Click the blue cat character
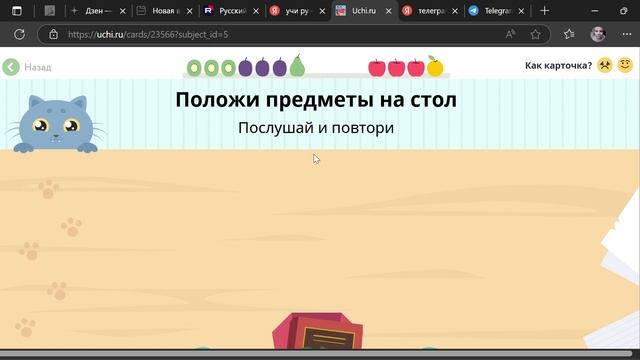Viewport: 640px width, 360px height. click(x=56, y=124)
